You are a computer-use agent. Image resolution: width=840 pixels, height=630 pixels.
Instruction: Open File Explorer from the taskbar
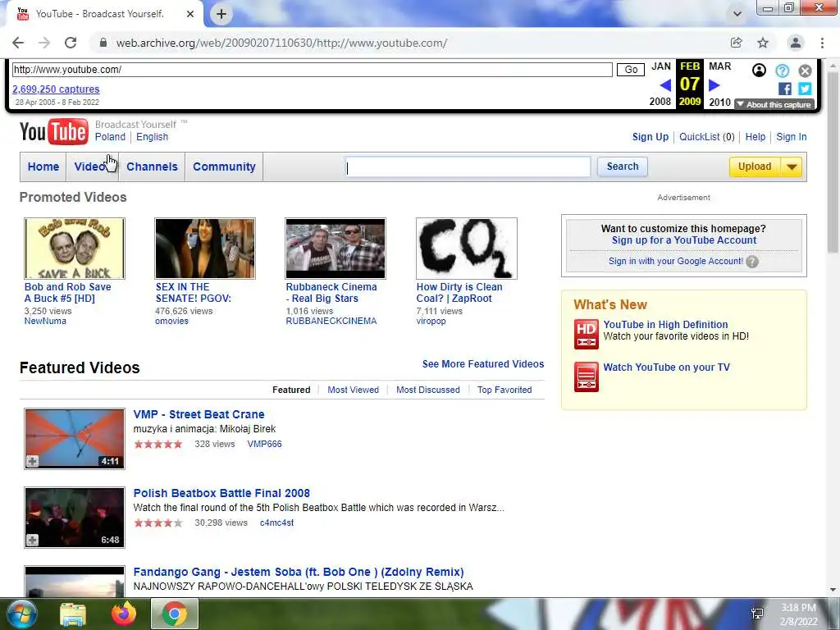click(73, 614)
